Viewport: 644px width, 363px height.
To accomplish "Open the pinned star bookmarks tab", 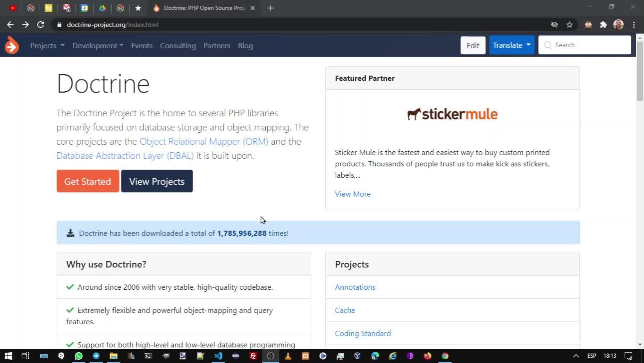I will pos(138,8).
